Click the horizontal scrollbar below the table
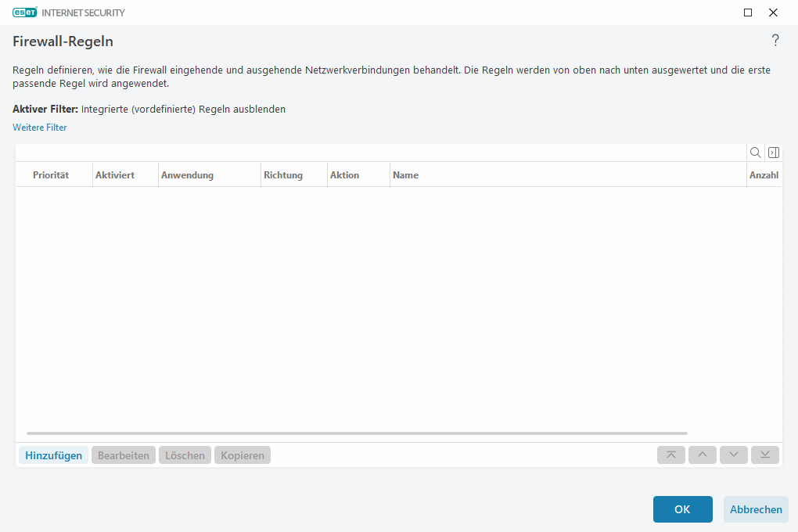Viewport: 798px width, 532px height. [x=356, y=431]
